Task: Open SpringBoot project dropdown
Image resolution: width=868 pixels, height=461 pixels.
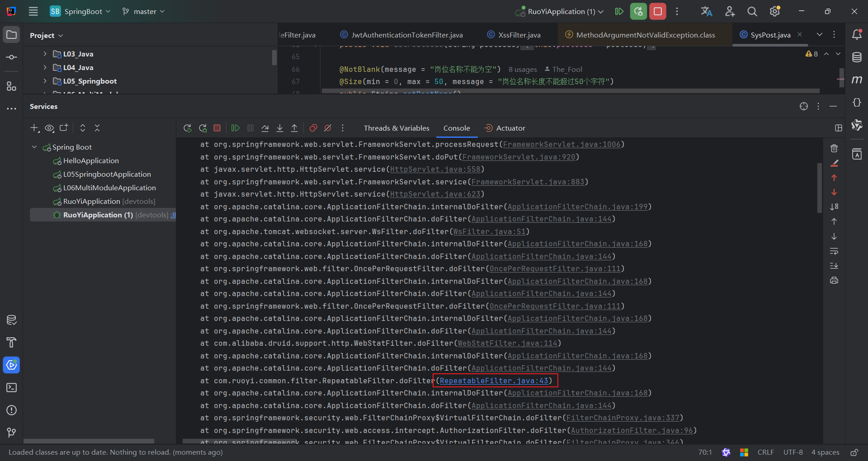Action: pos(80,11)
